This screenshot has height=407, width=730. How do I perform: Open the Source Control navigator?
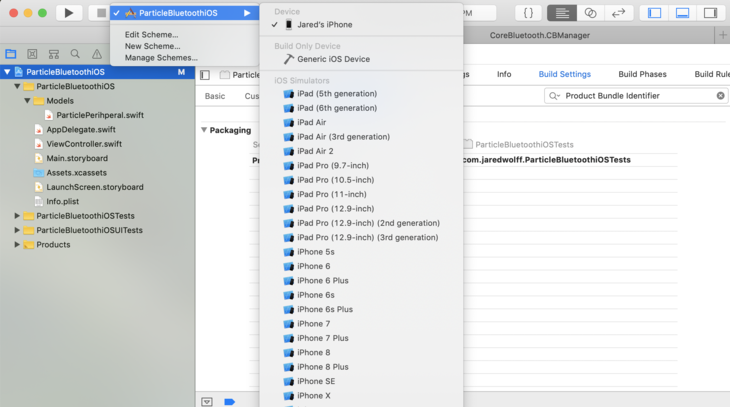32,54
